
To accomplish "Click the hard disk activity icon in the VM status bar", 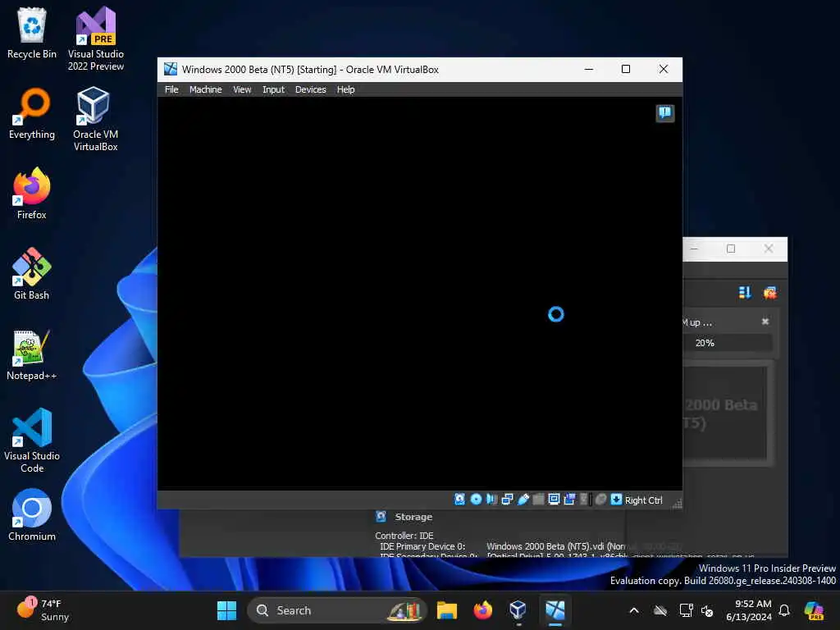I will tap(459, 500).
